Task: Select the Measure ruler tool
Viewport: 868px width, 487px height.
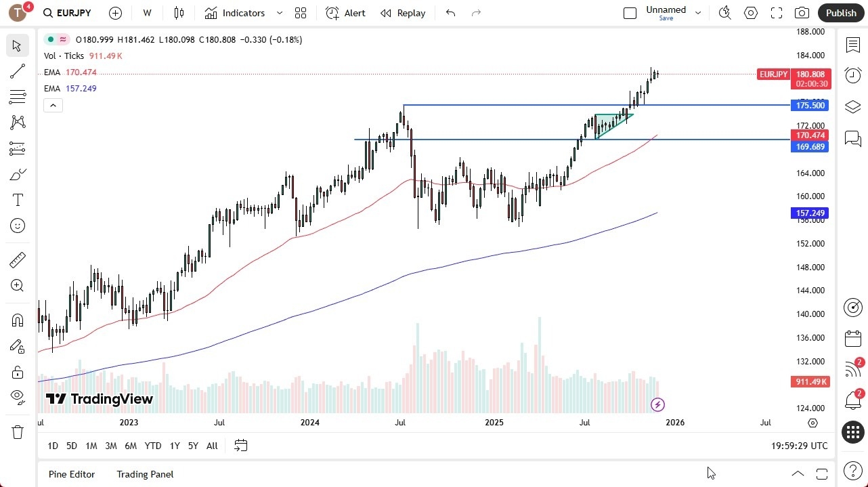Action: (x=18, y=259)
